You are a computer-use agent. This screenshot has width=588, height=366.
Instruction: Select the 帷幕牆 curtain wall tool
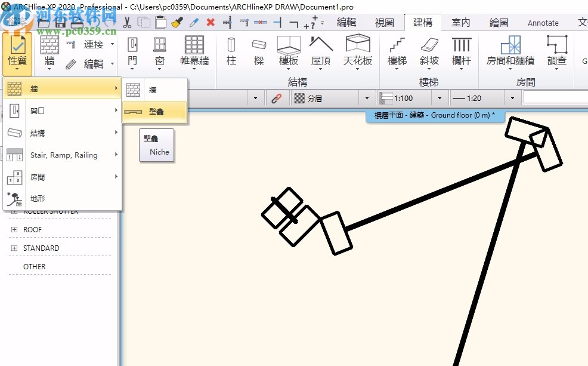[x=194, y=53]
